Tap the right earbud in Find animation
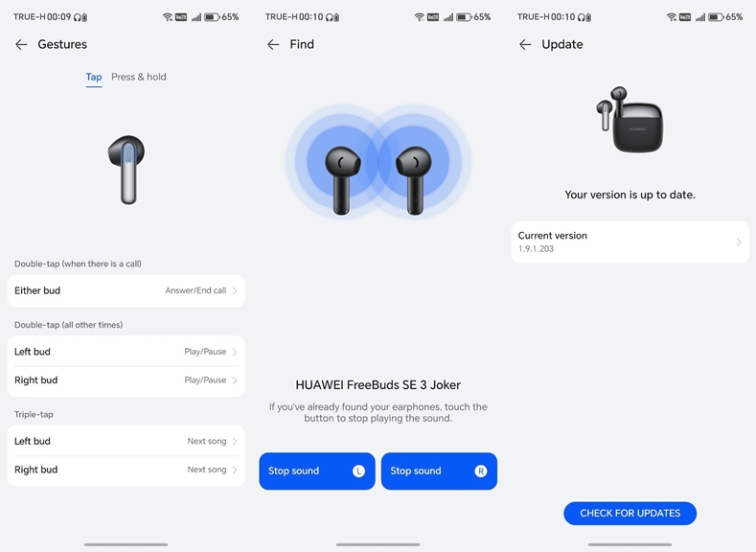The height and width of the screenshot is (552, 756). click(x=414, y=180)
